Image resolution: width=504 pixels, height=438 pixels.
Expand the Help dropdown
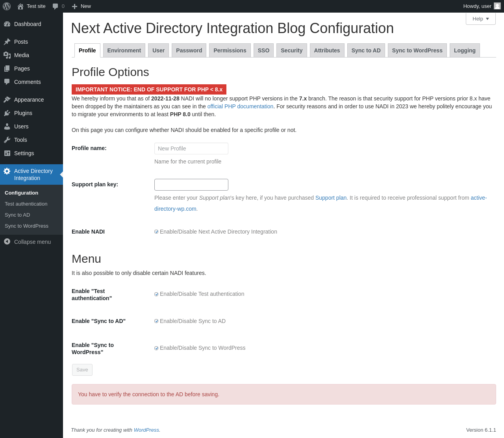point(480,19)
